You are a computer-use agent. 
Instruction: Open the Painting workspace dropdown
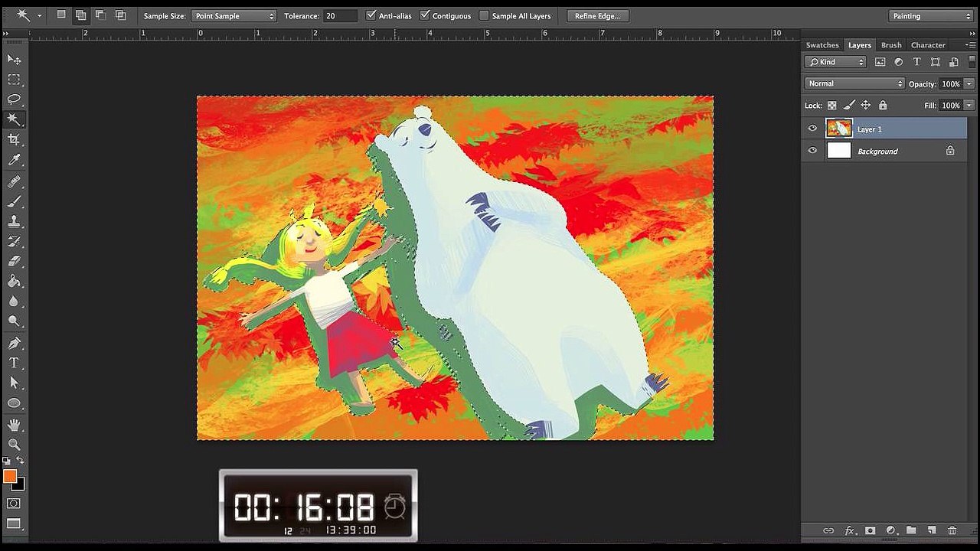[931, 15]
